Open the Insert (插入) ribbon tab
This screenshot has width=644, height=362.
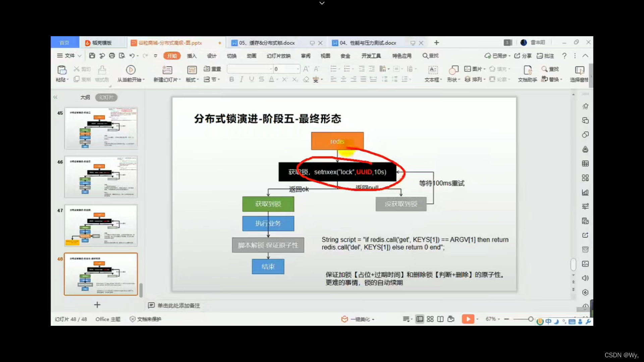click(192, 56)
